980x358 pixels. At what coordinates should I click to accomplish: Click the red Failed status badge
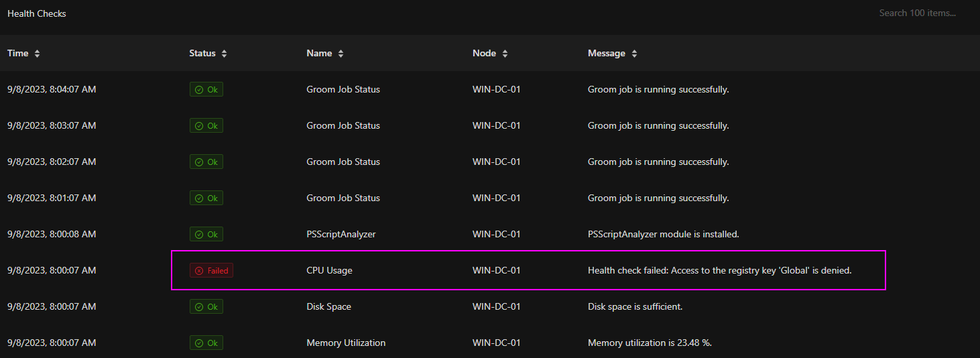point(211,271)
